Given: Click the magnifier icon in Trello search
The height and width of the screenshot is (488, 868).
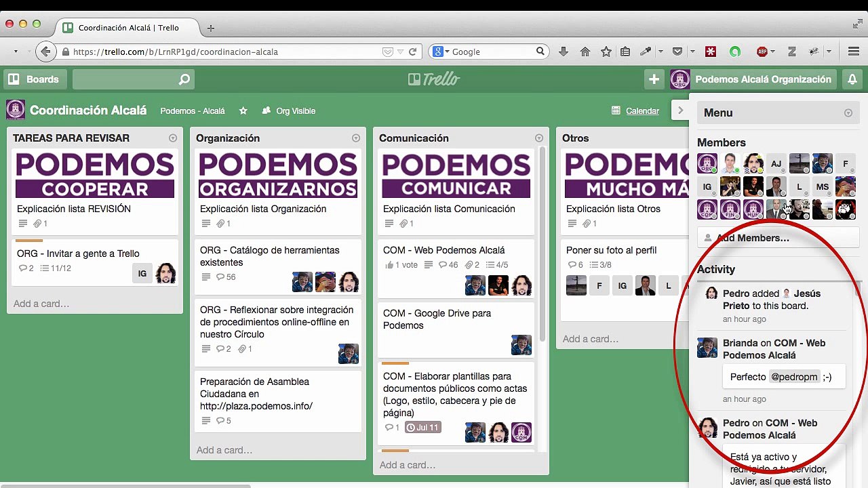Looking at the screenshot, I should (x=184, y=80).
